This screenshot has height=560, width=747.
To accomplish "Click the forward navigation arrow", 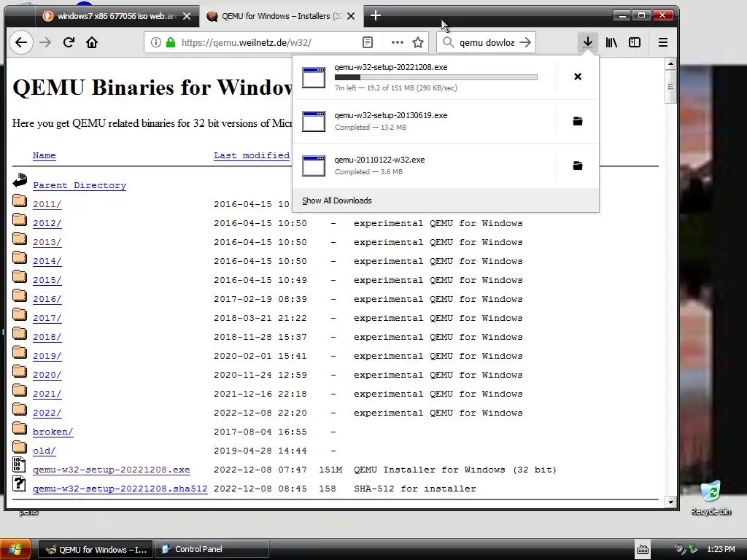I will click(x=45, y=42).
